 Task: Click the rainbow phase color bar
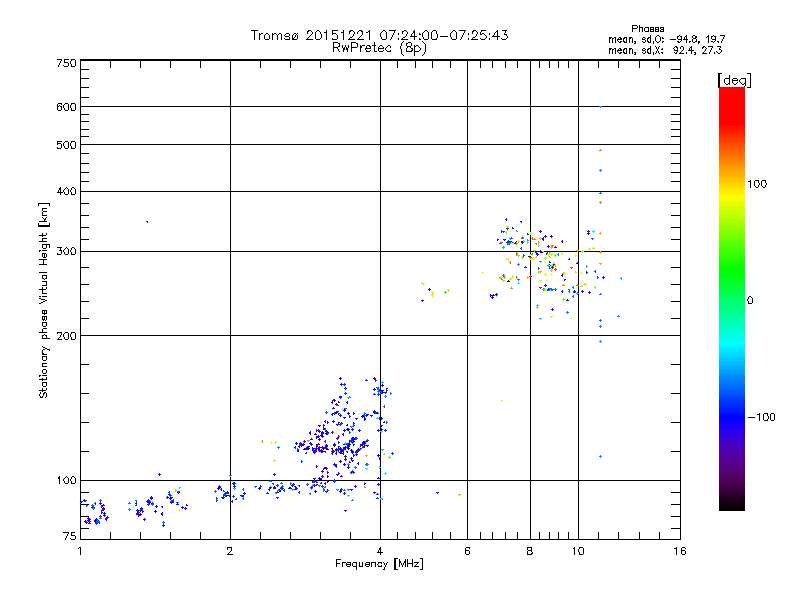pyautogui.click(x=732, y=299)
